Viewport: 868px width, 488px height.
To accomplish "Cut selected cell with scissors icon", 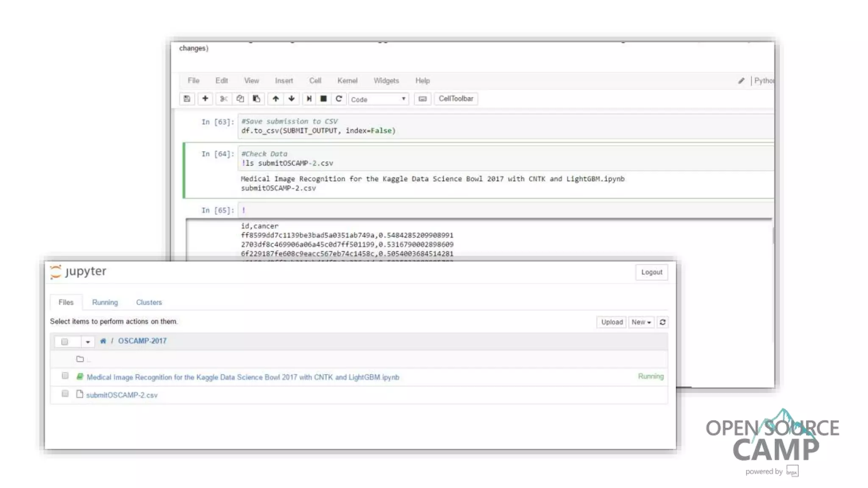I will tap(223, 99).
